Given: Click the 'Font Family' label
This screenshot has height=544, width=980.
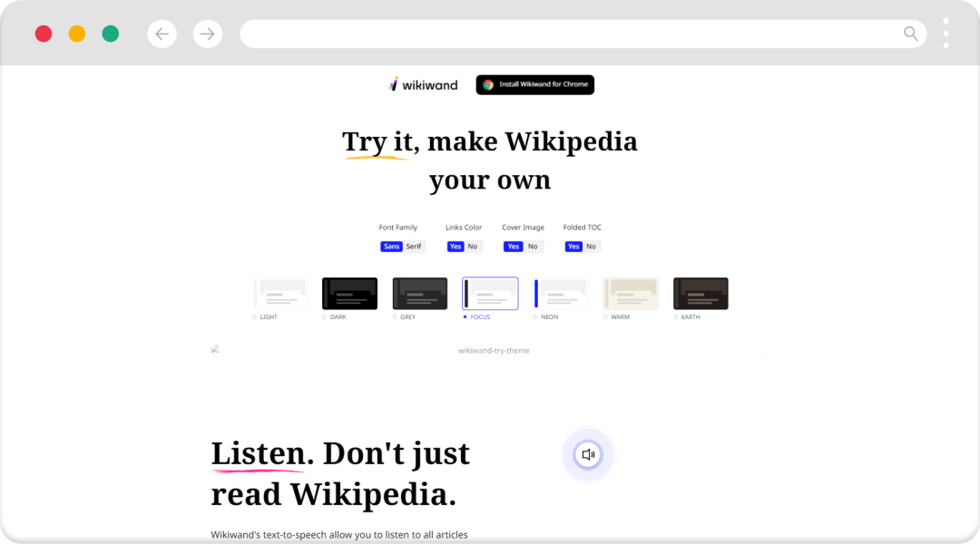Looking at the screenshot, I should [398, 228].
